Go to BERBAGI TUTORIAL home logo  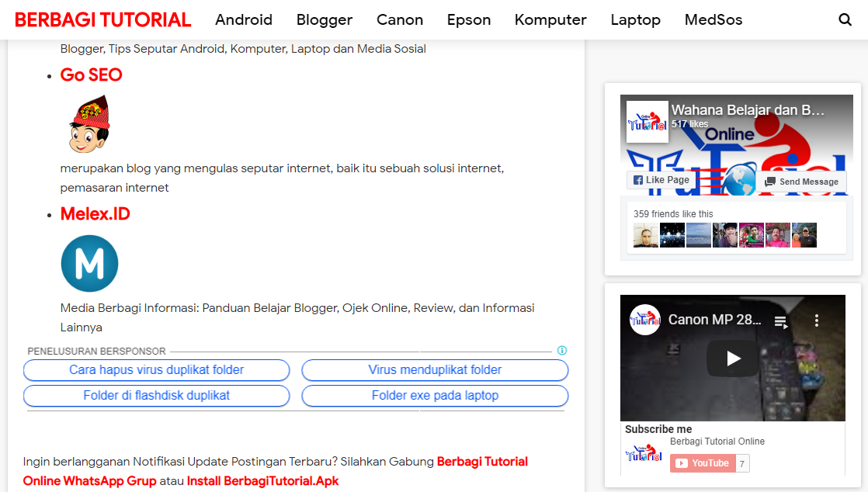(103, 20)
